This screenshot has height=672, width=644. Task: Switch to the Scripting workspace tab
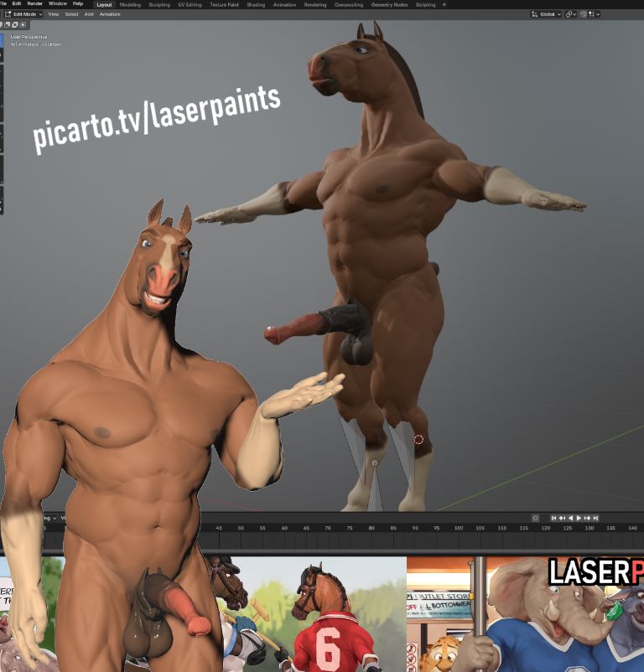pos(425,5)
